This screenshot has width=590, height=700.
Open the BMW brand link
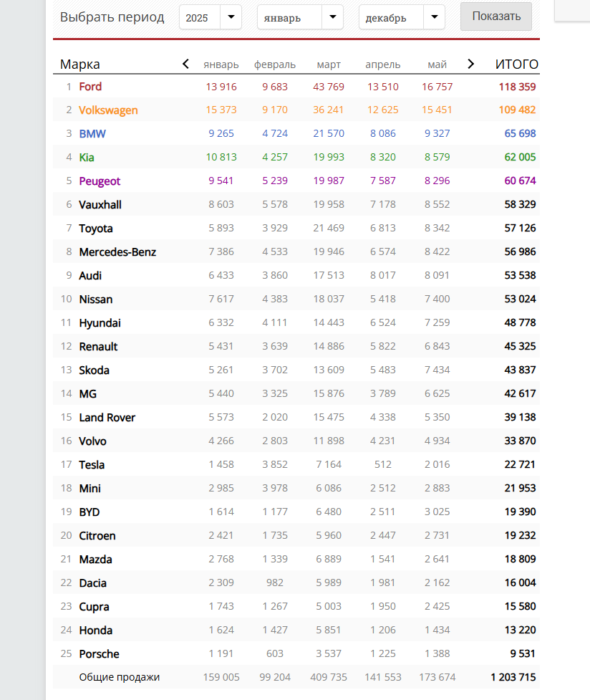point(92,134)
